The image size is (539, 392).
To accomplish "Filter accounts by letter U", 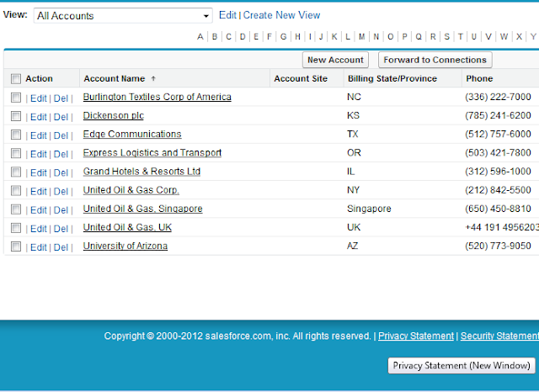I will point(474,36).
